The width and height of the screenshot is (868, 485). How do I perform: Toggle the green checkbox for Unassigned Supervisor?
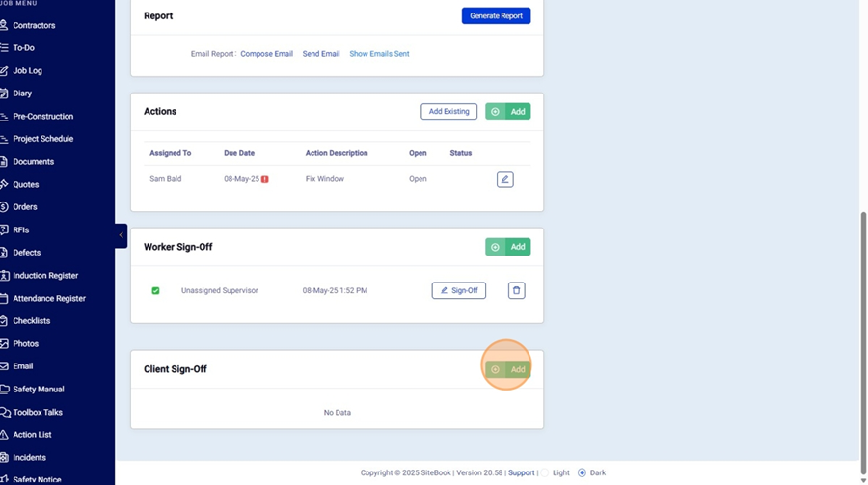click(x=155, y=290)
